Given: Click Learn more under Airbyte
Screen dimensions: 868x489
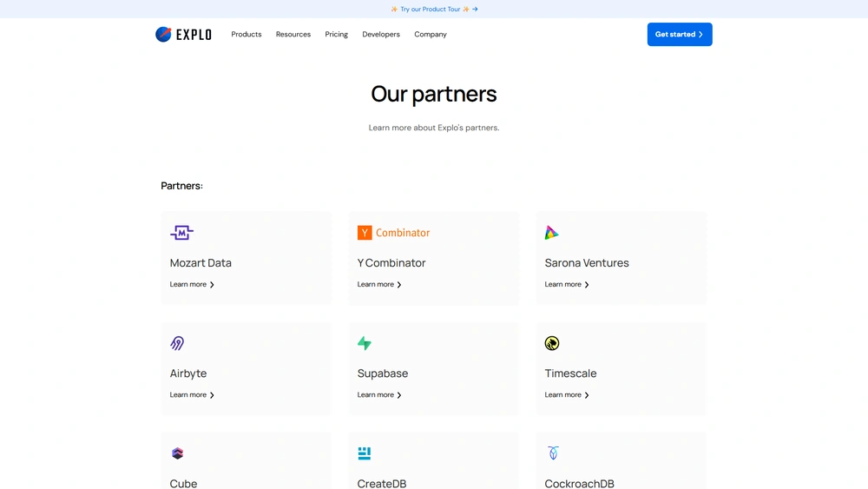Looking at the screenshot, I should point(192,395).
